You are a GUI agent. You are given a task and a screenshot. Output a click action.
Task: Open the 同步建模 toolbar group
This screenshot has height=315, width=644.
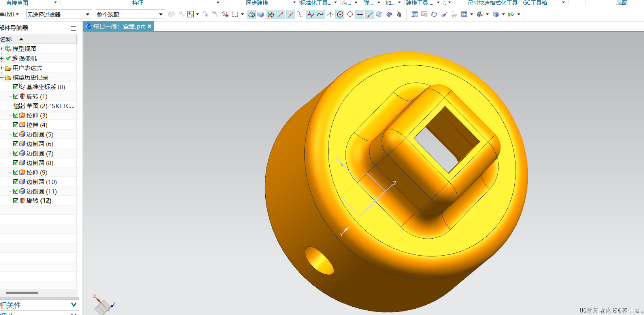257,3
